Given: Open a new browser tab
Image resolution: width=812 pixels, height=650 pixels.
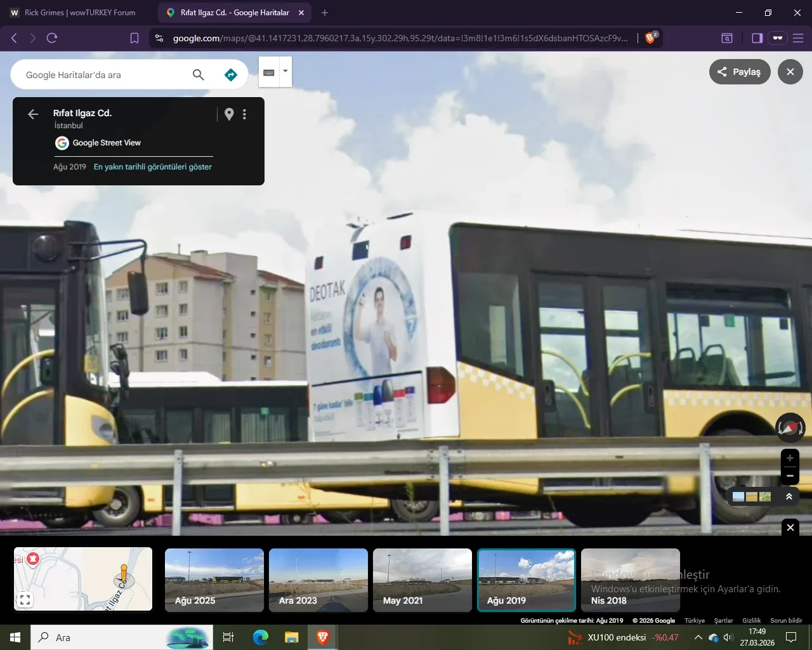Looking at the screenshot, I should (325, 13).
